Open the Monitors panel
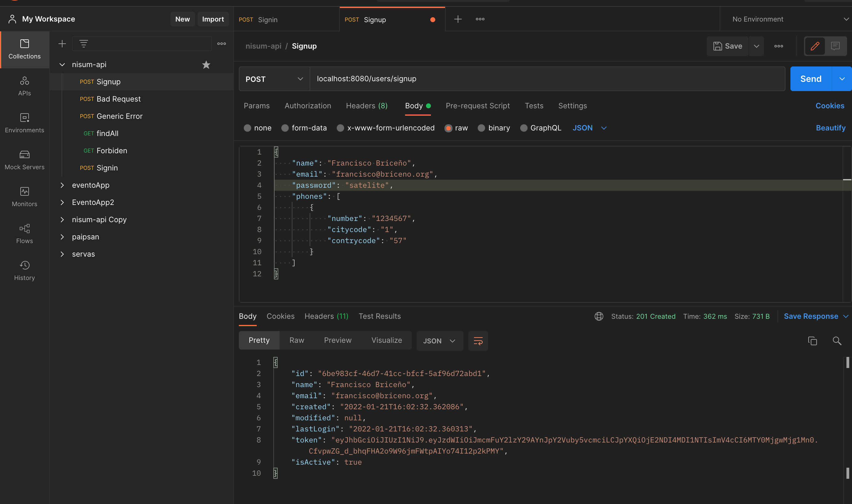The height and width of the screenshot is (504, 852). pos(24,197)
